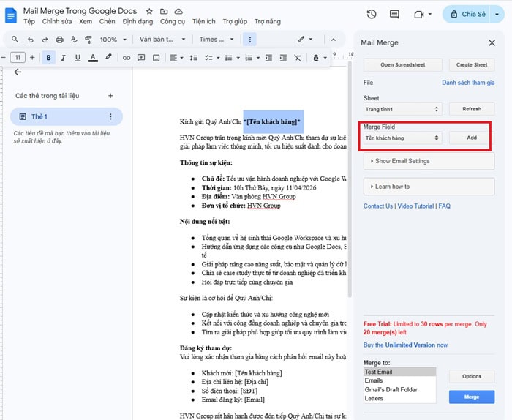512x420 pixels.
Task: Toggle italic formatting
Action: [64, 58]
